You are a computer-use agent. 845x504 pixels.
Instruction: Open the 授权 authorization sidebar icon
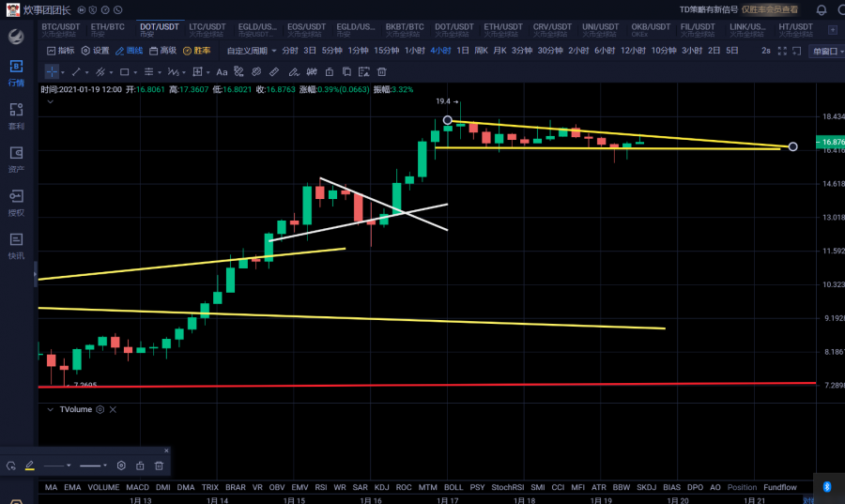click(x=16, y=203)
